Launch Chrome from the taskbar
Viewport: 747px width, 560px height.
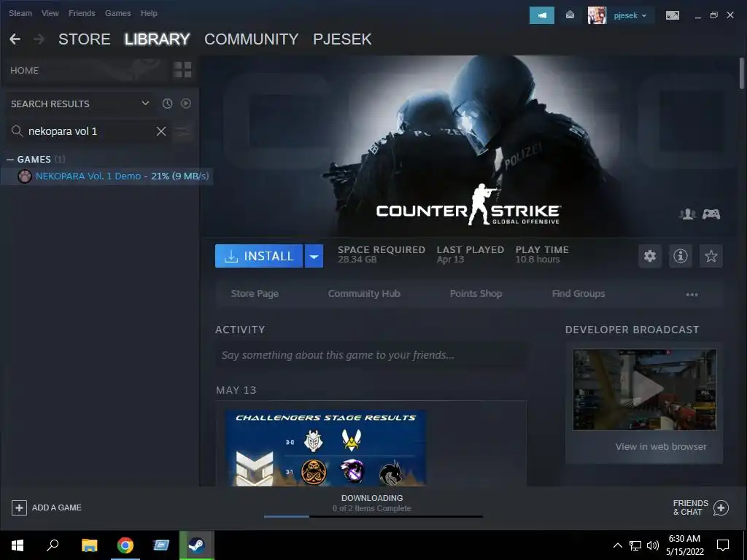coord(125,545)
